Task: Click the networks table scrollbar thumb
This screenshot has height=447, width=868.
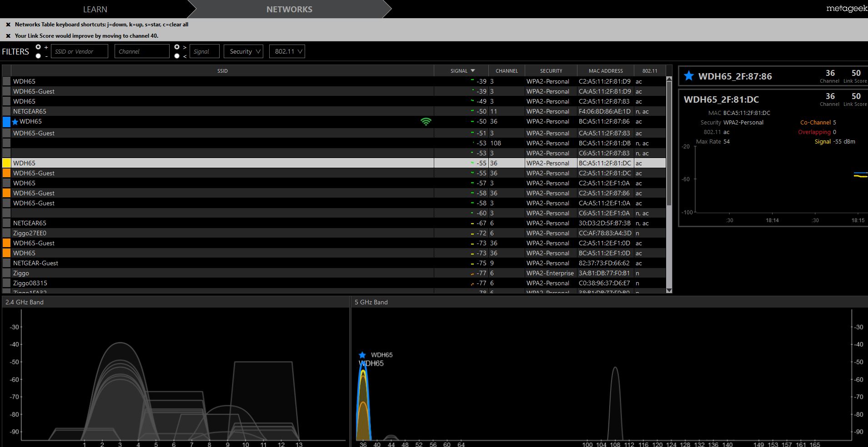Action: point(669,144)
